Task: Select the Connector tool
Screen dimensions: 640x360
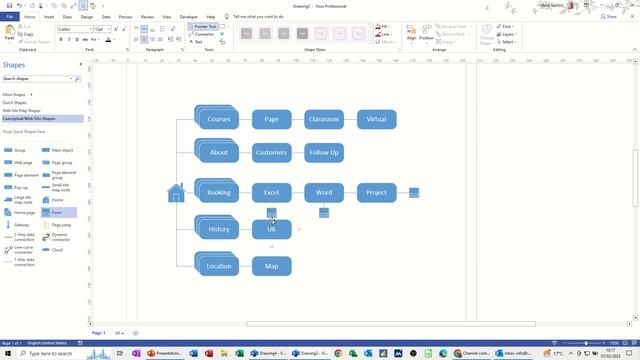Action: click(x=201, y=34)
